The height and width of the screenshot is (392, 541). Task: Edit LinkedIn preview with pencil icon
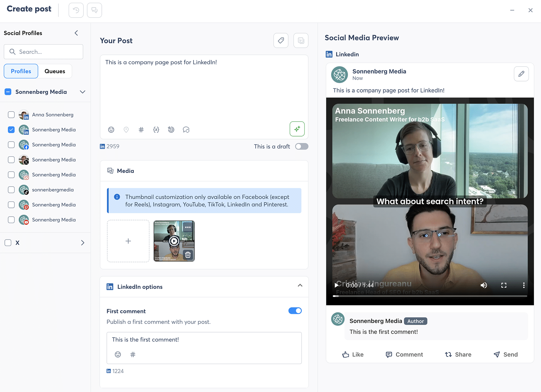pyautogui.click(x=521, y=74)
